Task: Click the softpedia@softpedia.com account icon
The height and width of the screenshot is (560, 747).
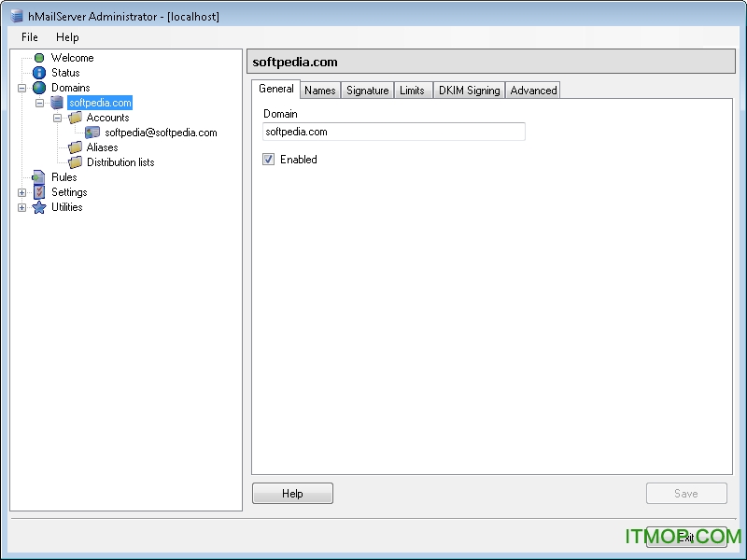Action: click(x=92, y=133)
